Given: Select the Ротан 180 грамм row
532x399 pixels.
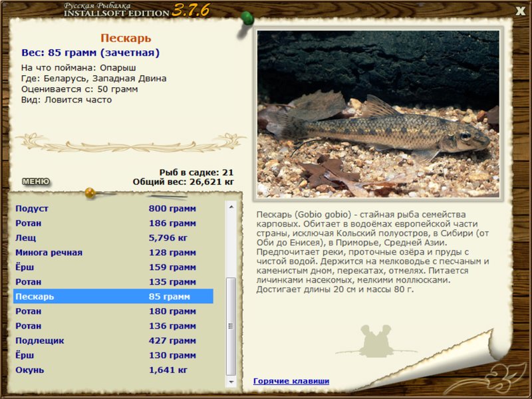Looking at the screenshot, I should pyautogui.click(x=113, y=311).
